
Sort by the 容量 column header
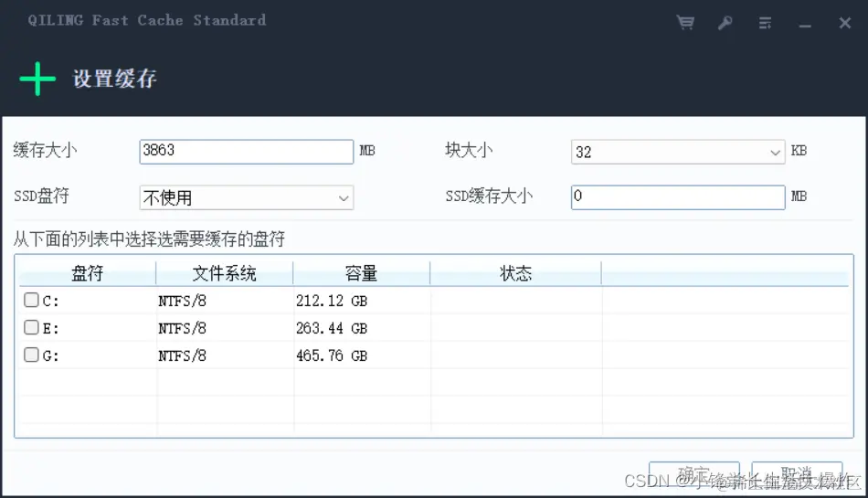tap(362, 273)
